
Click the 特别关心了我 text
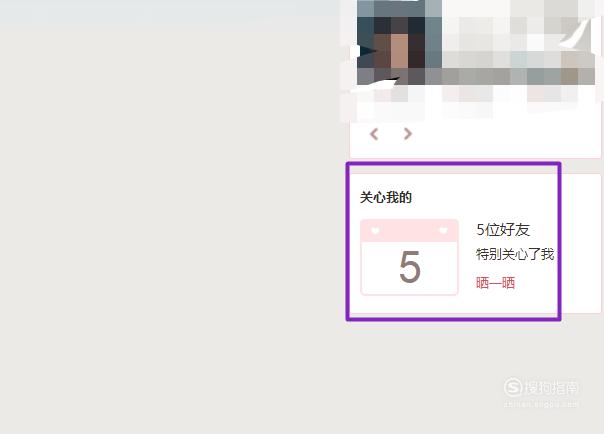(515, 254)
